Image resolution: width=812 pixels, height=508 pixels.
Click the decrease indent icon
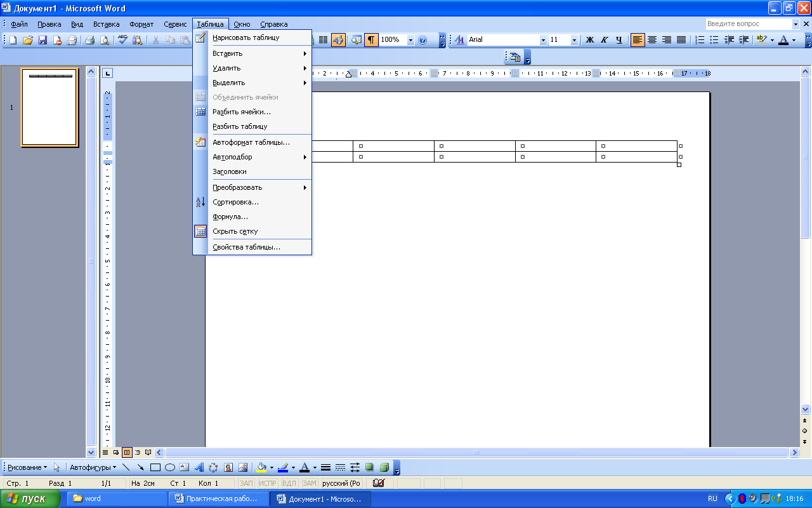(729, 40)
